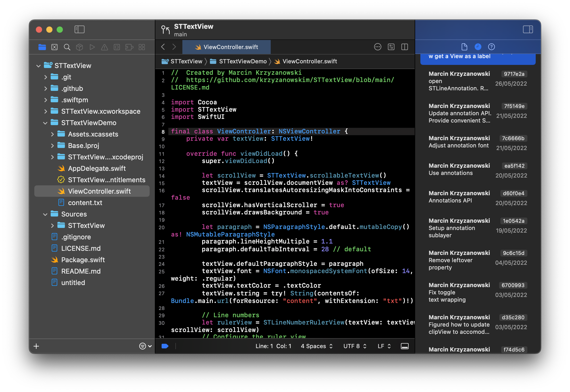Select commit 1e0542a Setup annotation sublayer
Image resolution: width=570 pixels, height=392 pixels.
[478, 228]
